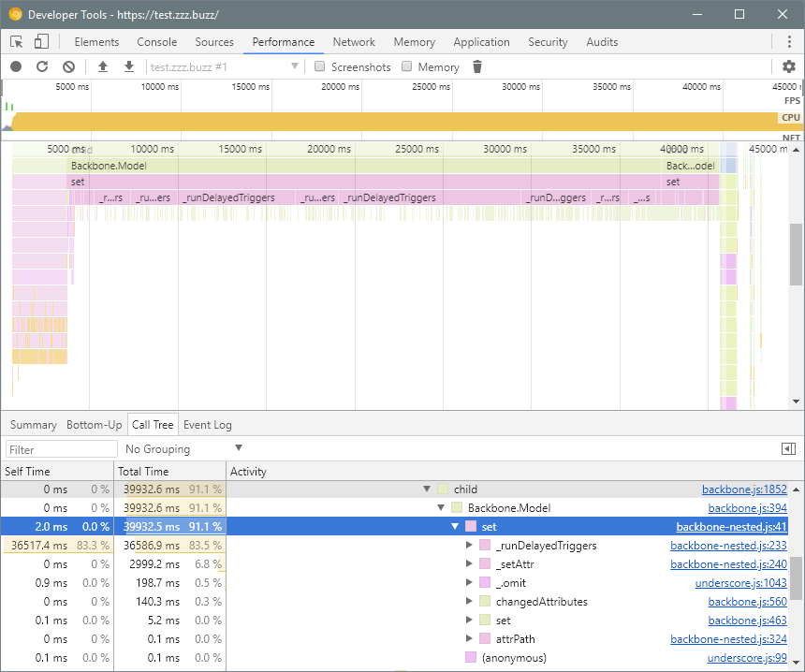Screen dimensions: 805x672
Task: Switch to the Event Log tab
Action: 208,425
